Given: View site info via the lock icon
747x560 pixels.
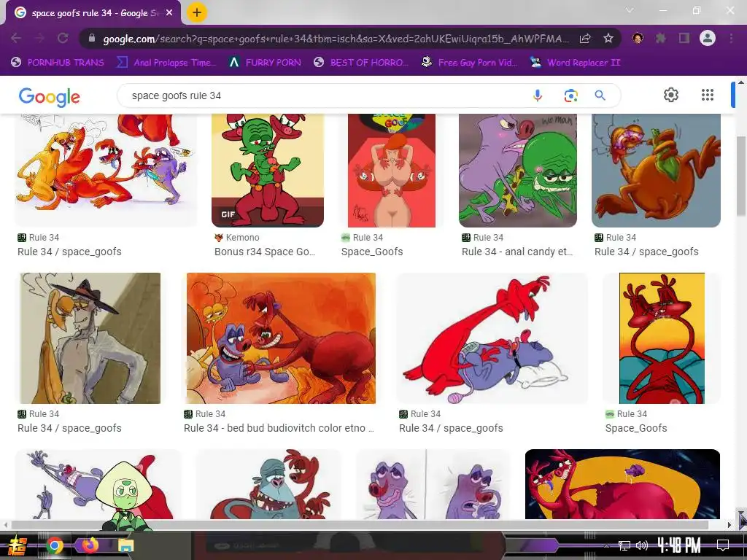Looking at the screenshot, I should (x=92, y=39).
